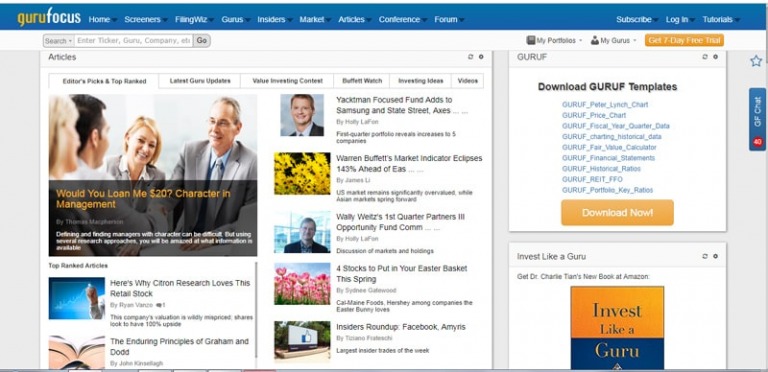Image resolution: width=768 pixels, height=372 pixels.
Task: Open GURUF_Historical_Ratios link
Action: click(x=601, y=169)
